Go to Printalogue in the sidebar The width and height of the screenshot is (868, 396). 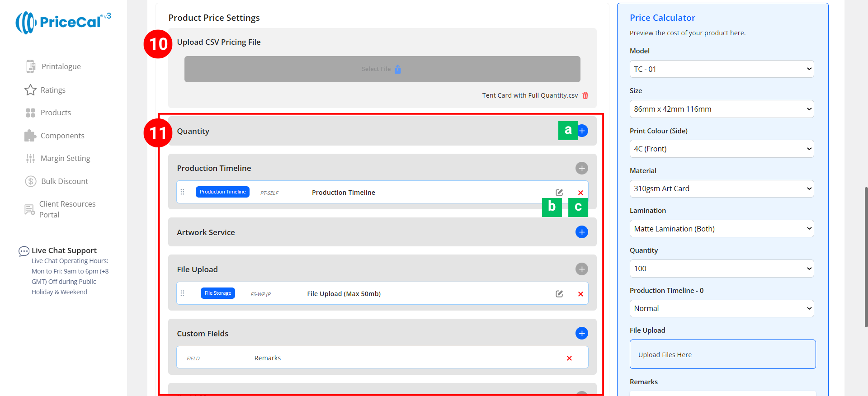tap(61, 66)
